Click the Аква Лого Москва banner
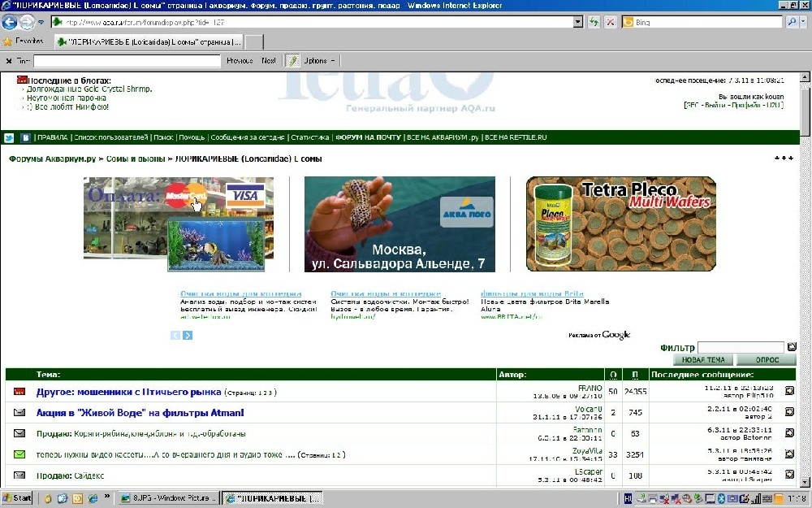The image size is (812, 508). 400,224
